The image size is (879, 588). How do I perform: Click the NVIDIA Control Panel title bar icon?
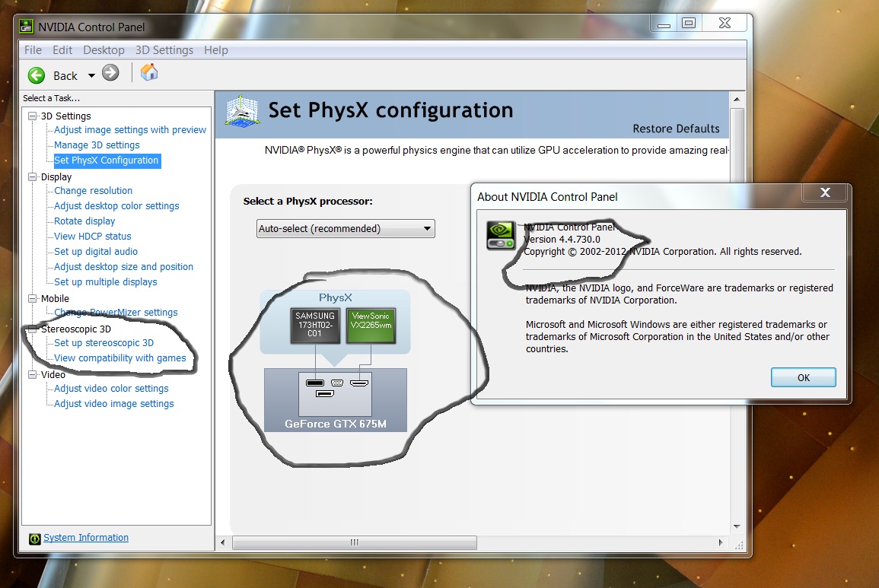point(27,27)
